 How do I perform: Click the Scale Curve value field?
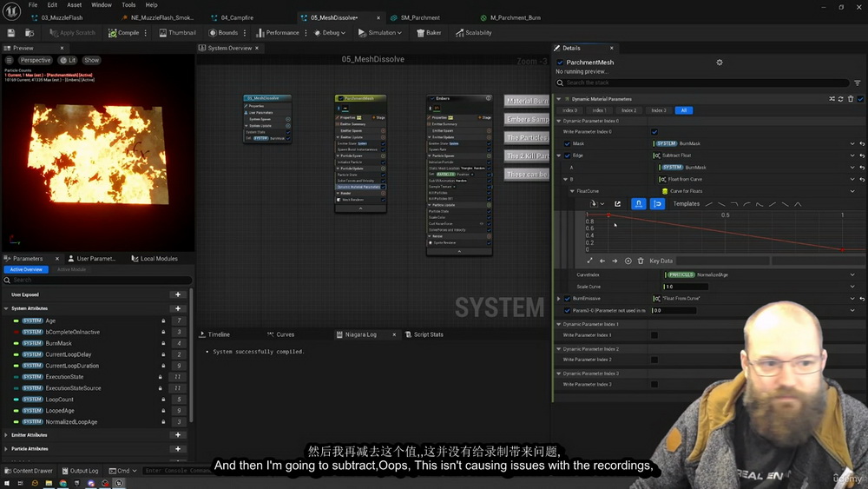point(686,287)
